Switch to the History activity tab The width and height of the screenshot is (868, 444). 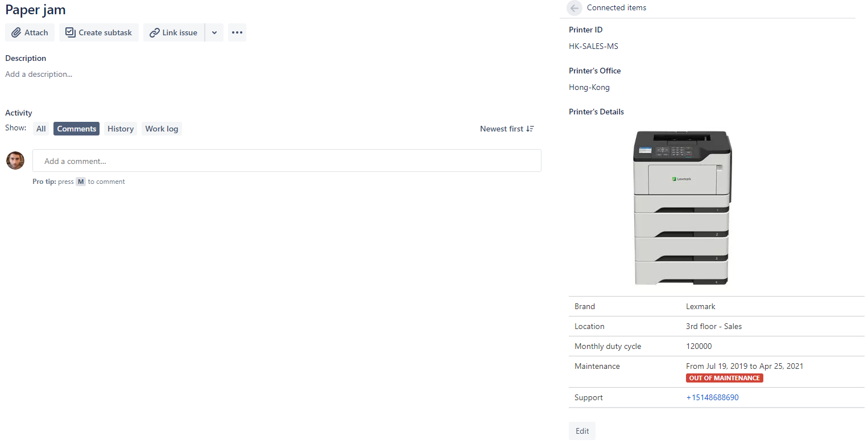121,129
